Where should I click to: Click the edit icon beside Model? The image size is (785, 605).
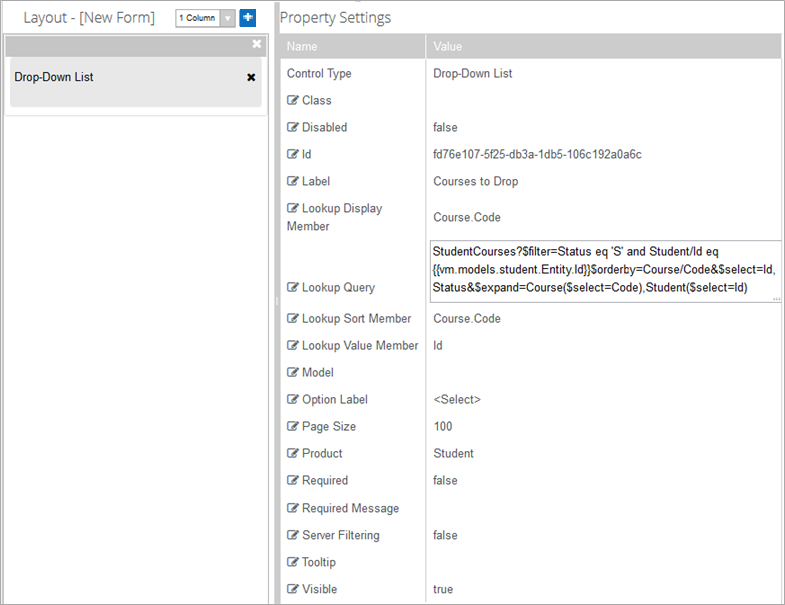[292, 373]
